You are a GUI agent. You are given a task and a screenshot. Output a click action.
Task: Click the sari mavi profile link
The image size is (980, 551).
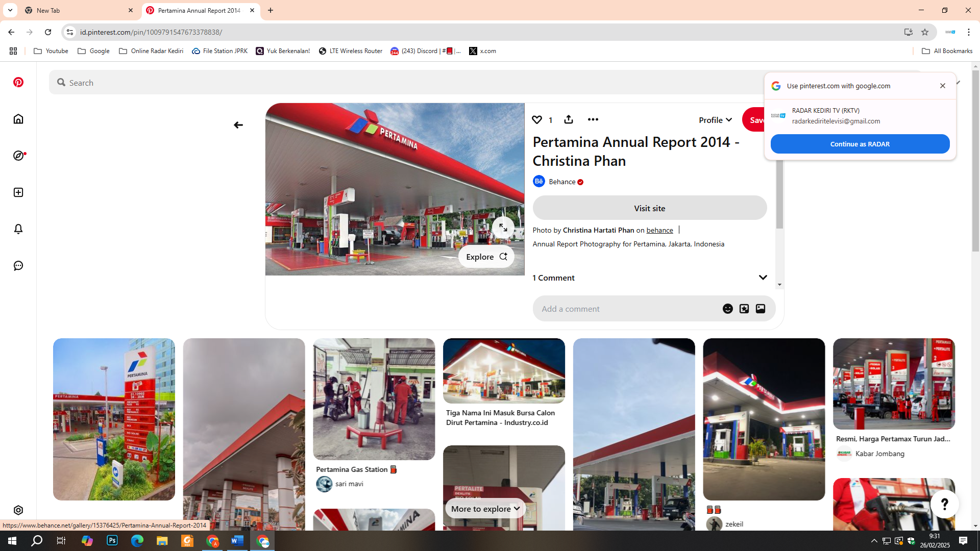[x=349, y=484]
